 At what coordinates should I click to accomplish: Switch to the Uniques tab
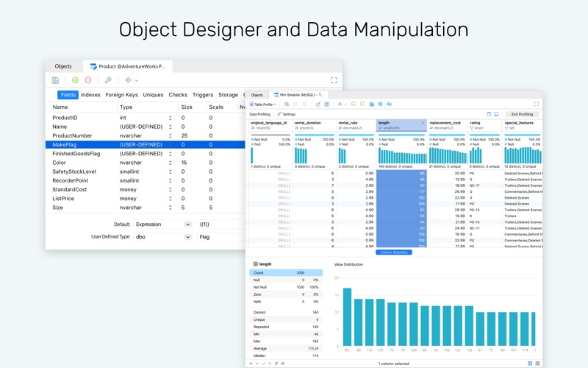pos(153,95)
